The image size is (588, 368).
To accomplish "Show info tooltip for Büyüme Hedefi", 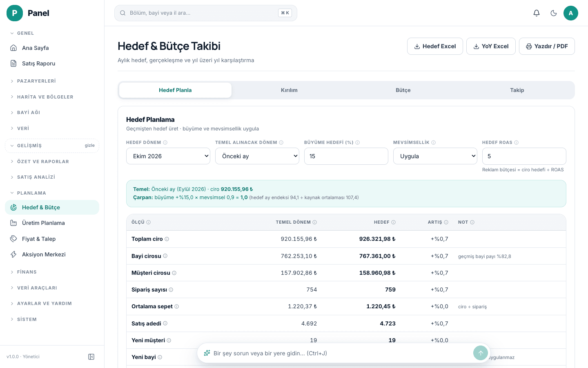I will click(358, 142).
